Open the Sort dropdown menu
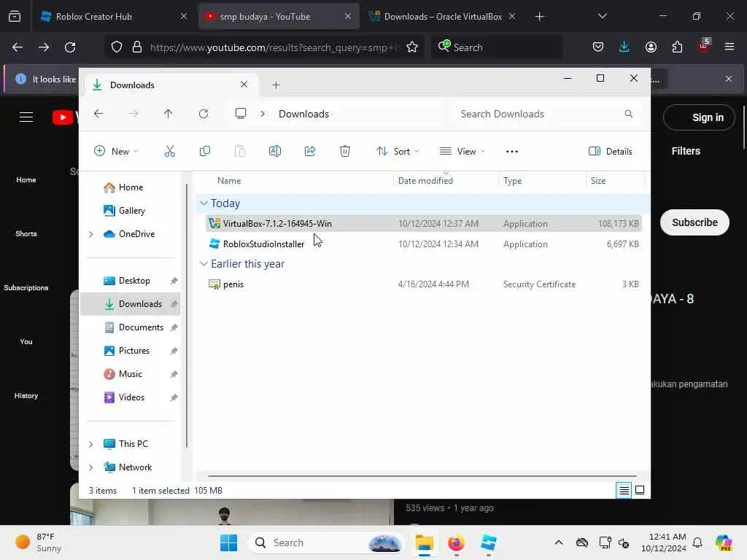 click(398, 152)
